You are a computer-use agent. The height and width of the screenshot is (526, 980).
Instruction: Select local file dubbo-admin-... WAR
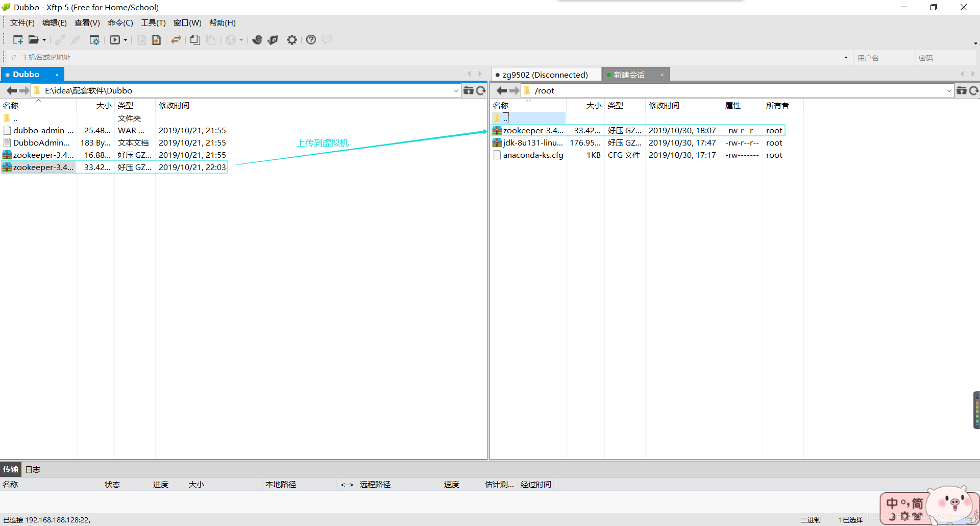pos(114,131)
